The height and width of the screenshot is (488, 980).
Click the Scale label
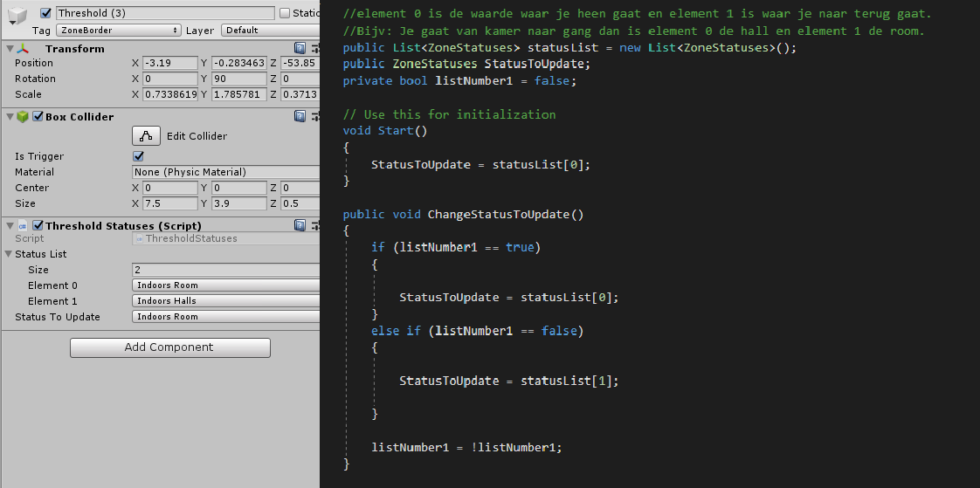point(28,94)
